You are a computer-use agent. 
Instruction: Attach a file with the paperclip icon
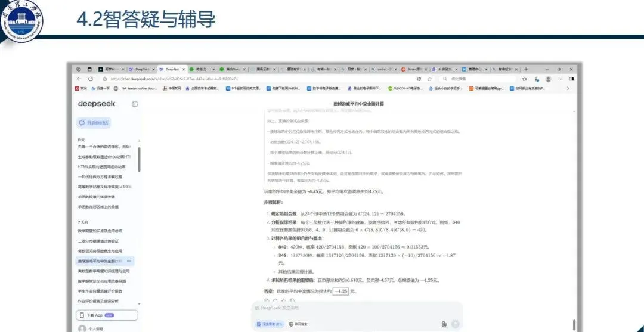(x=444, y=324)
